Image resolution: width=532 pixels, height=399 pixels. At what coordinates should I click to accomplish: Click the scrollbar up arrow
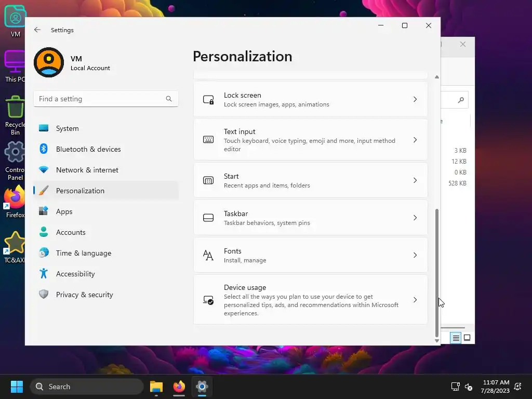point(436,77)
